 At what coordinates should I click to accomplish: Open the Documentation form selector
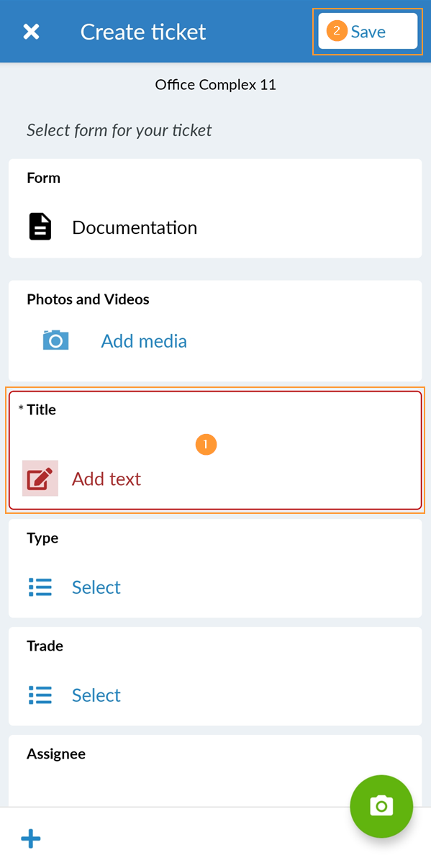tap(215, 209)
